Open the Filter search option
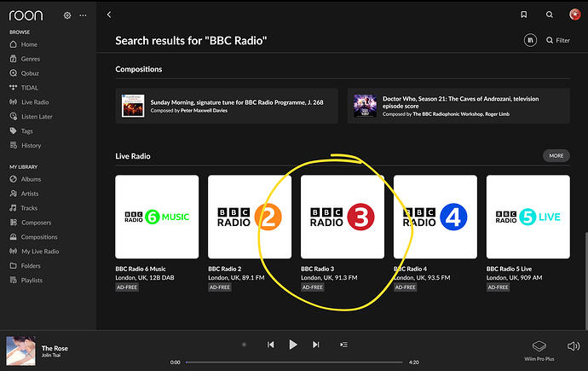 [558, 40]
